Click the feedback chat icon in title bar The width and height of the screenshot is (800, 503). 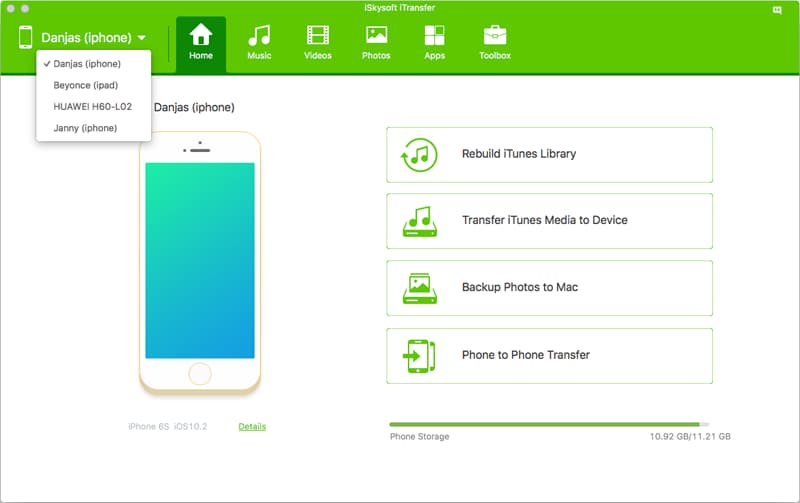point(777,10)
